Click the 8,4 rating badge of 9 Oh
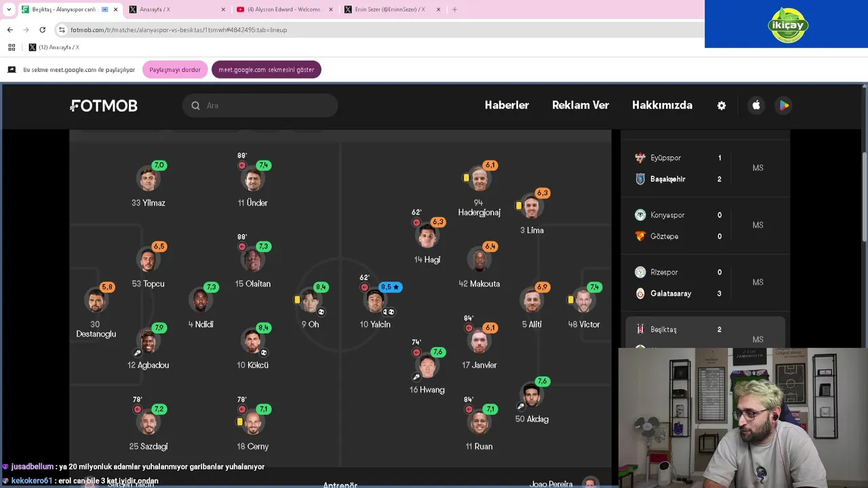This screenshot has height=488, width=868. coord(320,287)
